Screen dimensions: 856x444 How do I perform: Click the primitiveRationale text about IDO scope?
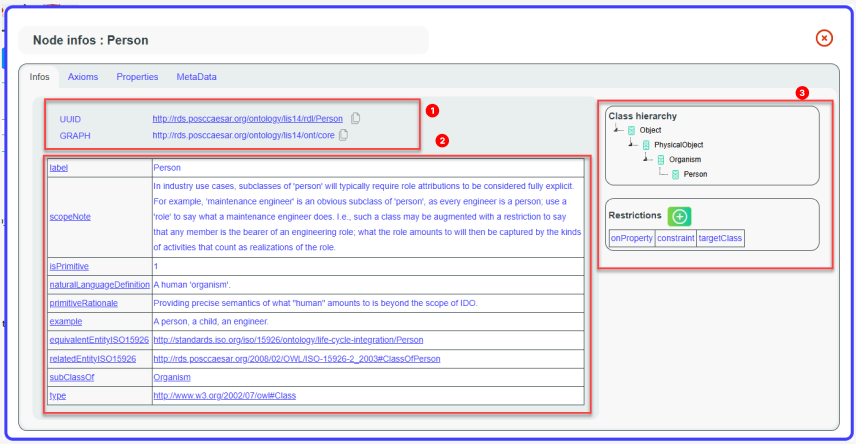click(315, 303)
